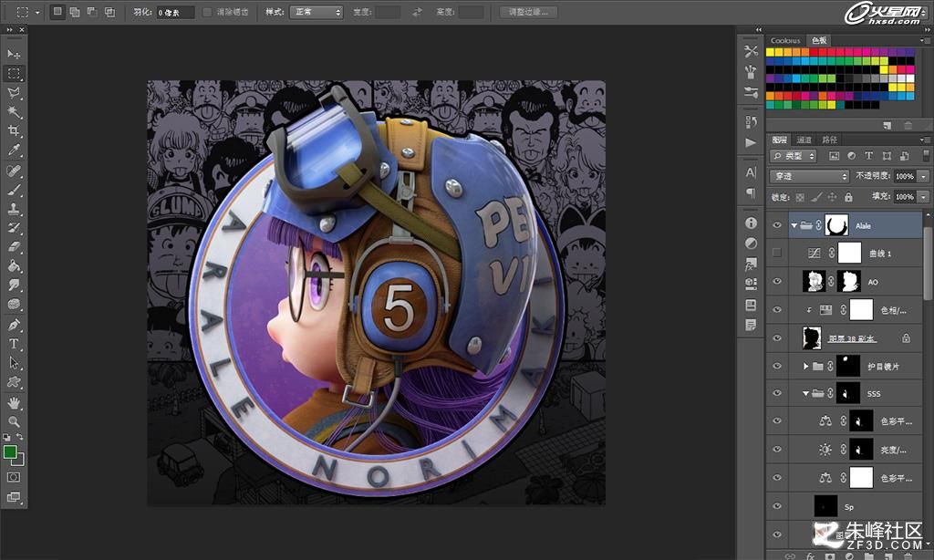
Task: Hide the 图层 38 副本 layer
Action: click(777, 337)
